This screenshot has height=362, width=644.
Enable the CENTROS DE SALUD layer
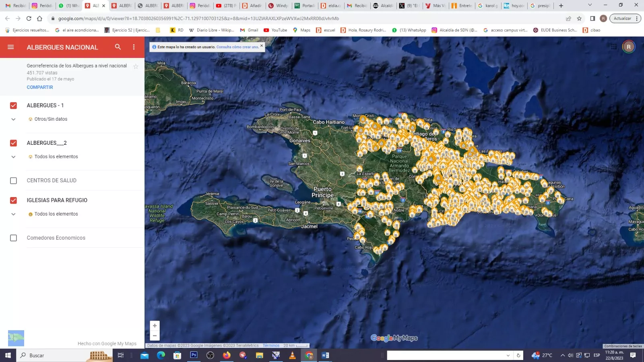(13, 181)
